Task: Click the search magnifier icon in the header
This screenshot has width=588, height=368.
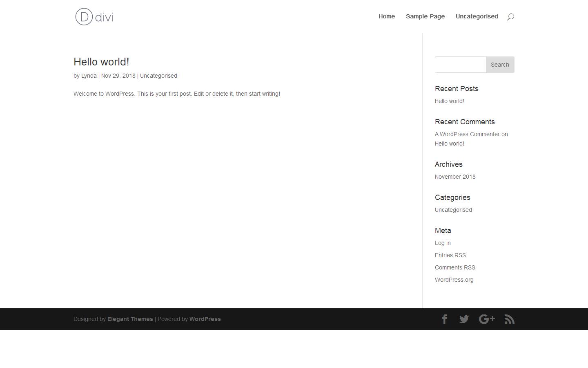Action: tap(510, 16)
